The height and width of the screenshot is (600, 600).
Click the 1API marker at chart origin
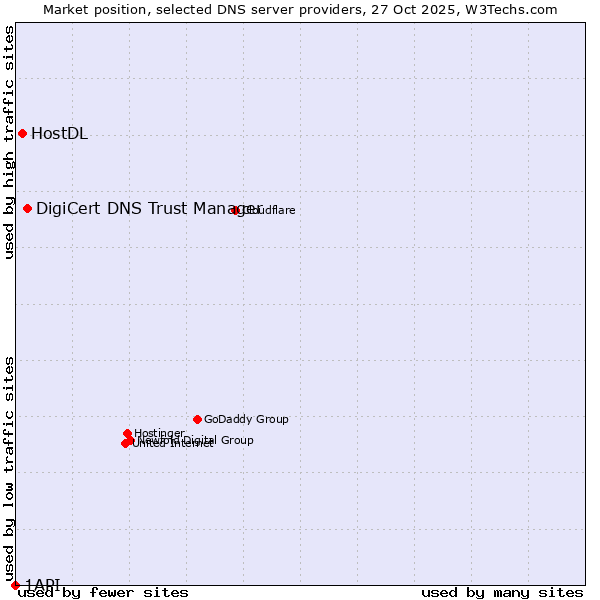(15, 585)
